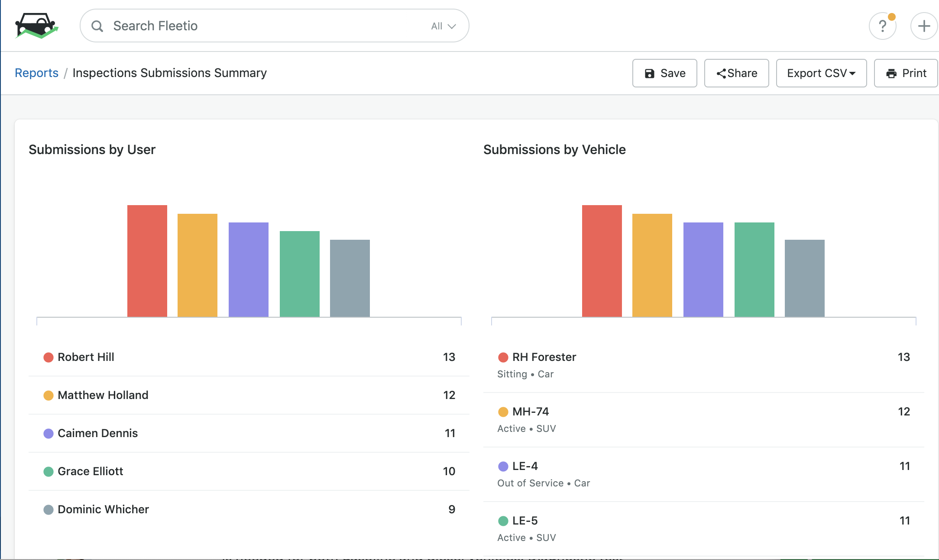Click the Search Fleetio input field
Screen dimensions: 939x560
coord(260,26)
